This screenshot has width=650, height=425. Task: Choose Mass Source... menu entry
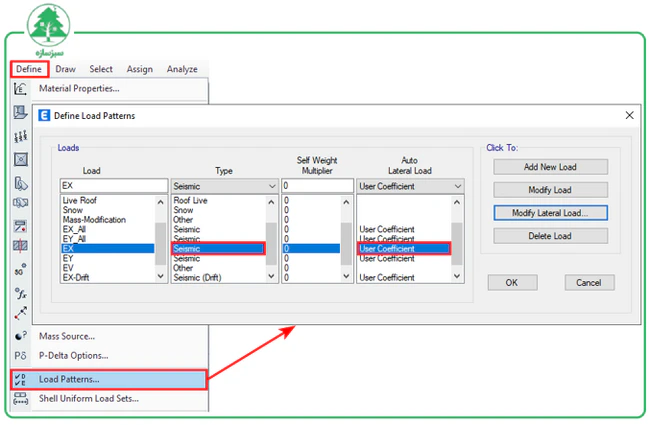click(67, 336)
